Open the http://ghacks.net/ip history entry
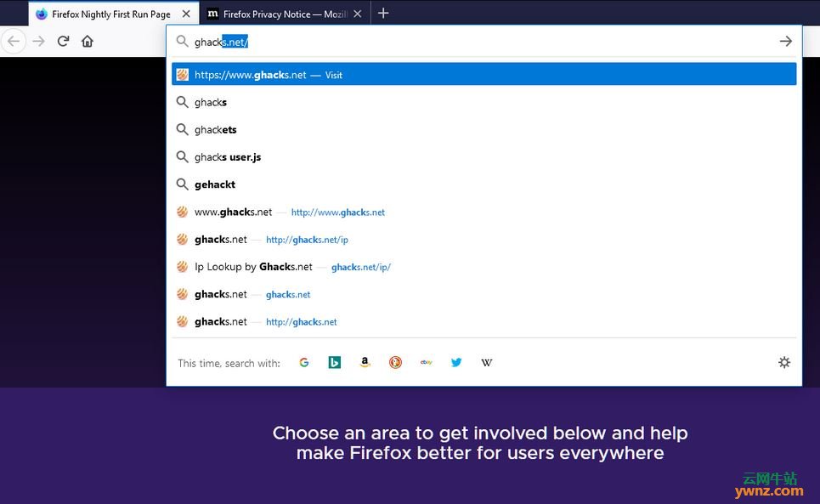 [484, 239]
